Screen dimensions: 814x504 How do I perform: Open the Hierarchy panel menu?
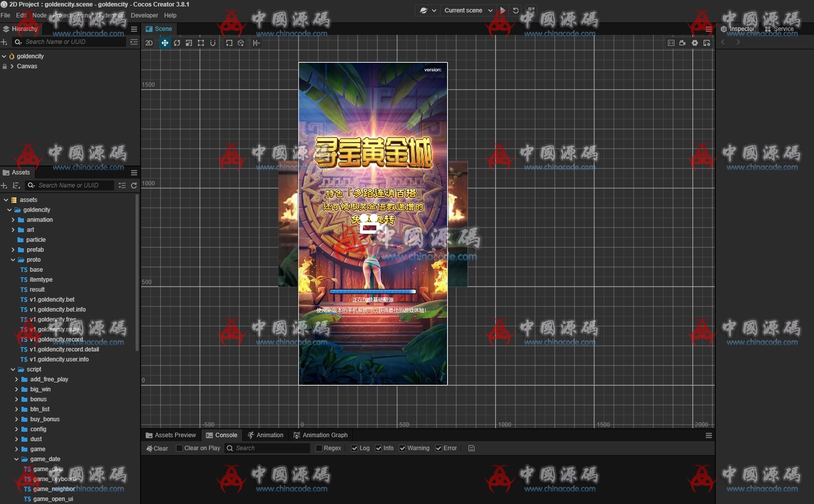point(134,29)
